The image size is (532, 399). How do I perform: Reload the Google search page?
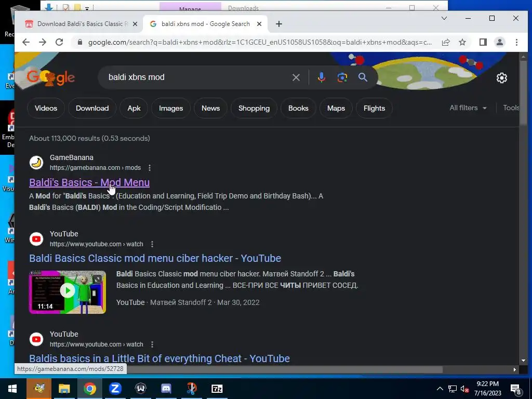click(59, 42)
